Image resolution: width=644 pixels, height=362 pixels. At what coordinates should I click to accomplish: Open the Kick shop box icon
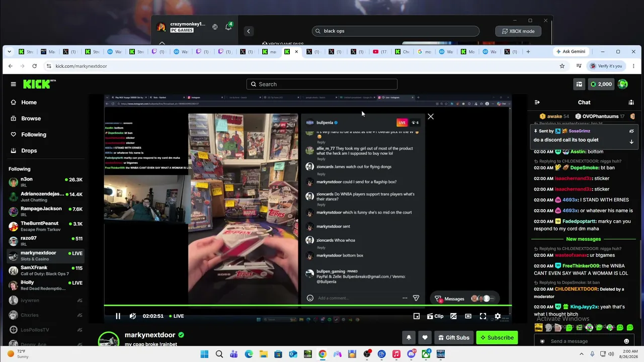click(x=579, y=84)
